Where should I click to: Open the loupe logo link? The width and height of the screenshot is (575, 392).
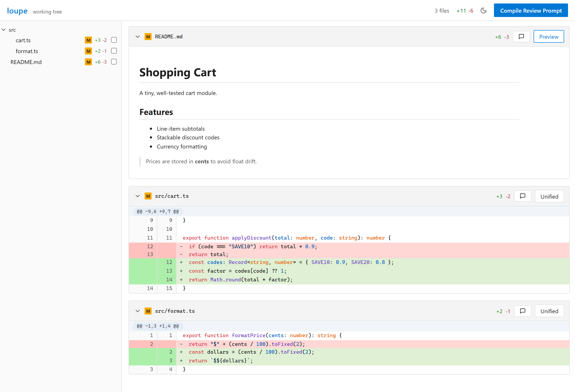pyautogui.click(x=17, y=11)
